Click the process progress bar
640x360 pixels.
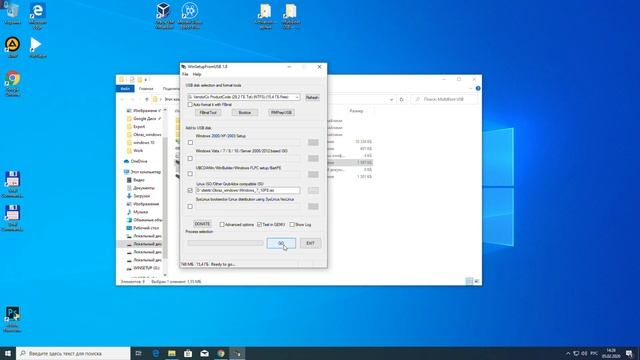coord(225,243)
